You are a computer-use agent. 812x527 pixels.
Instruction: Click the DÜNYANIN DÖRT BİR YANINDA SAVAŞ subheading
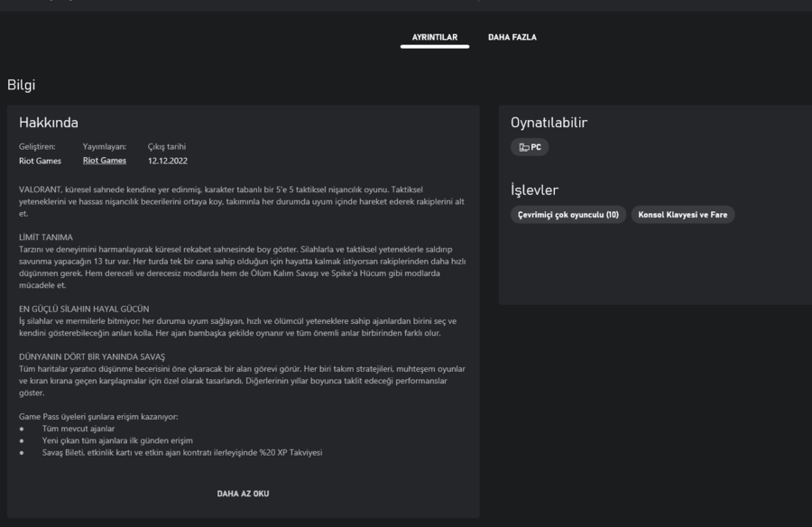click(92, 357)
